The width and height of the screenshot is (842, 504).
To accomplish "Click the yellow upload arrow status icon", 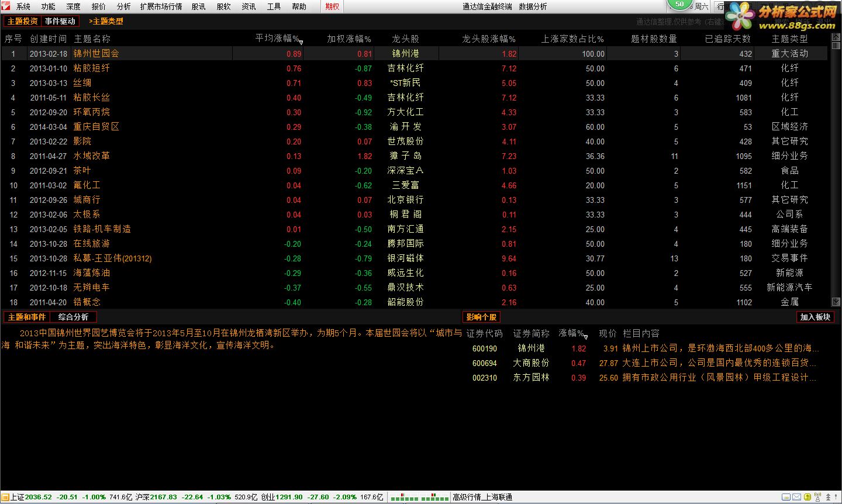I will (x=808, y=497).
